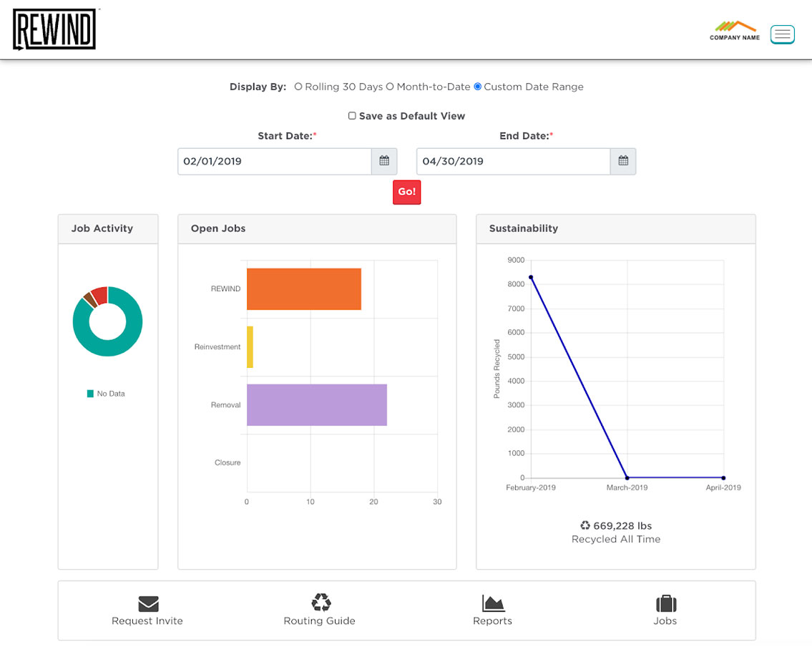Open the Routing Guide recycle icon
Screen dimensions: 812x647
321,602
